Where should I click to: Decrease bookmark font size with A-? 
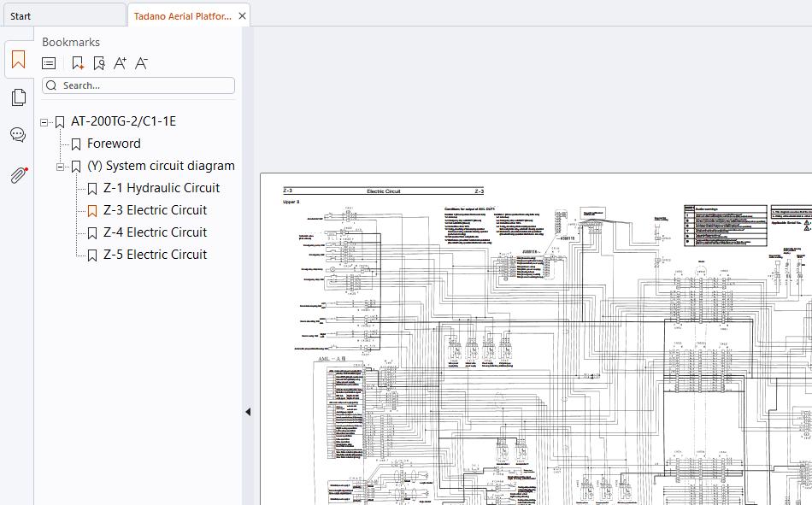[141, 63]
